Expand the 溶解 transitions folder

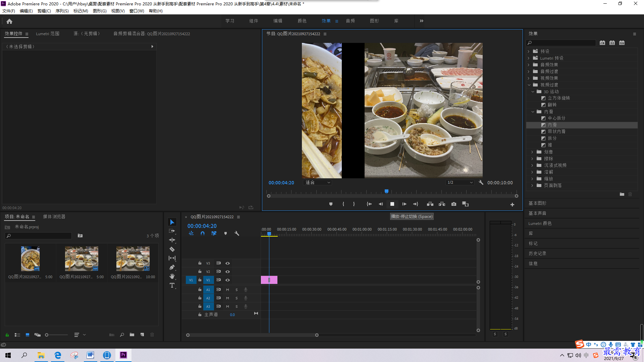pyautogui.click(x=532, y=172)
